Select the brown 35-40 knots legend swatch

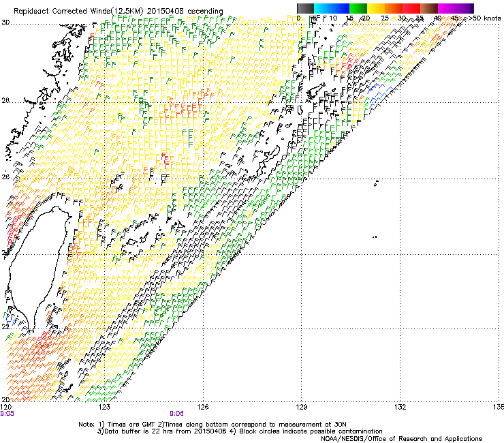coord(429,8)
